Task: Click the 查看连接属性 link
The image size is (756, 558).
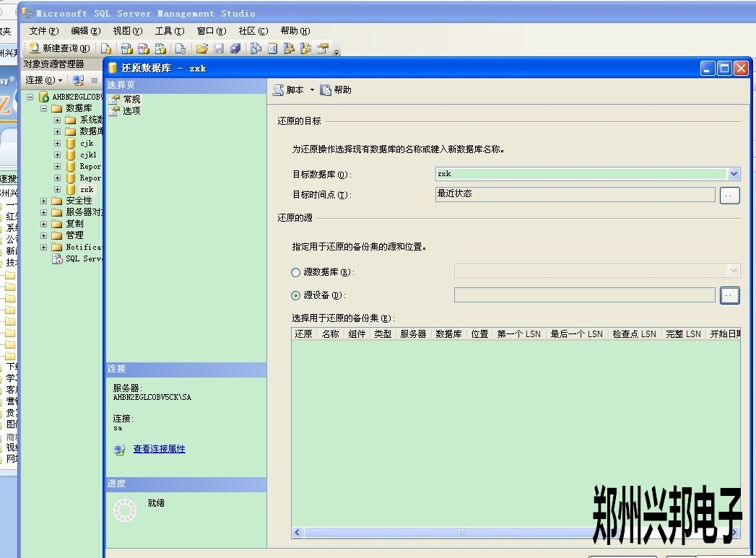Action: (x=159, y=449)
